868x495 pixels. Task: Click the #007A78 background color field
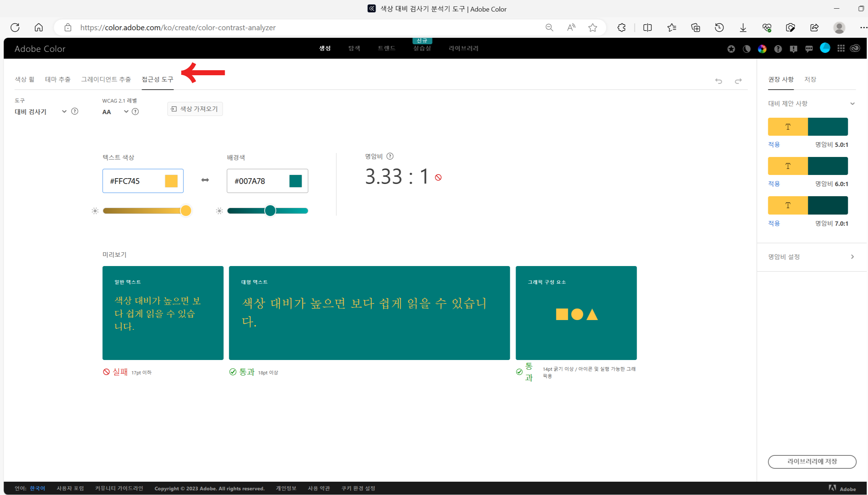tap(267, 181)
